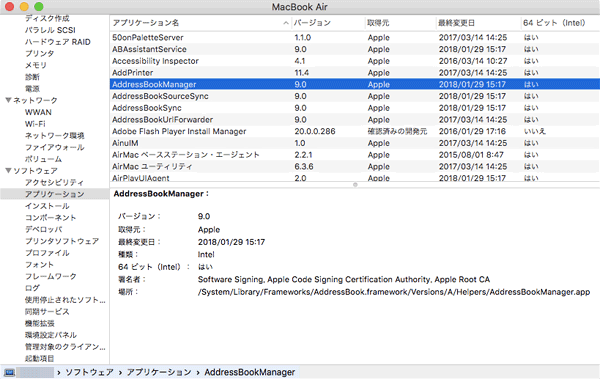Select ディスク作成 in the sidebar
600x379 pixels.
(47, 18)
